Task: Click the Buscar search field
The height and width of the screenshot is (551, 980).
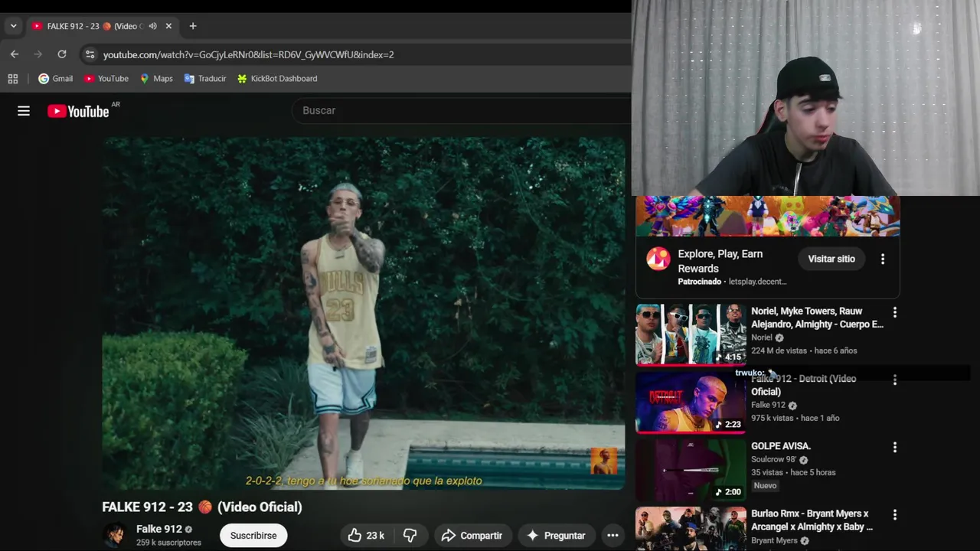Action: [461, 110]
